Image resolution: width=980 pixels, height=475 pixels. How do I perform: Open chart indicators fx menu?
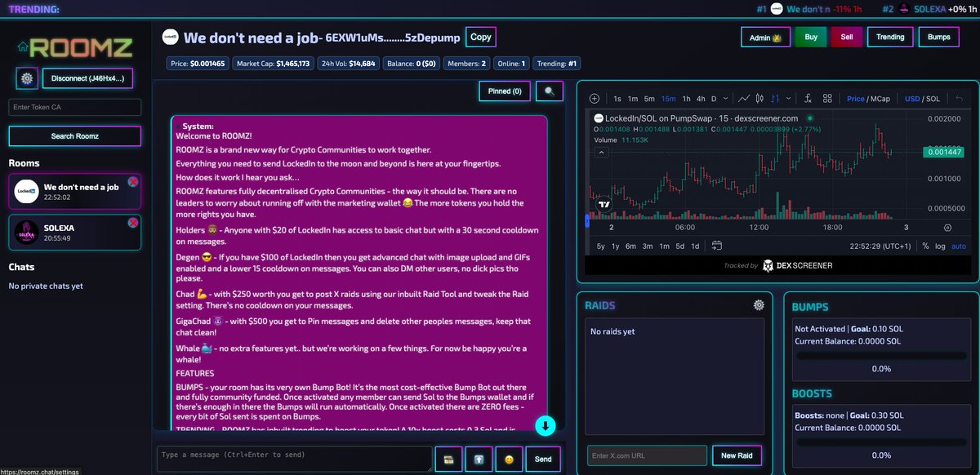click(x=808, y=99)
